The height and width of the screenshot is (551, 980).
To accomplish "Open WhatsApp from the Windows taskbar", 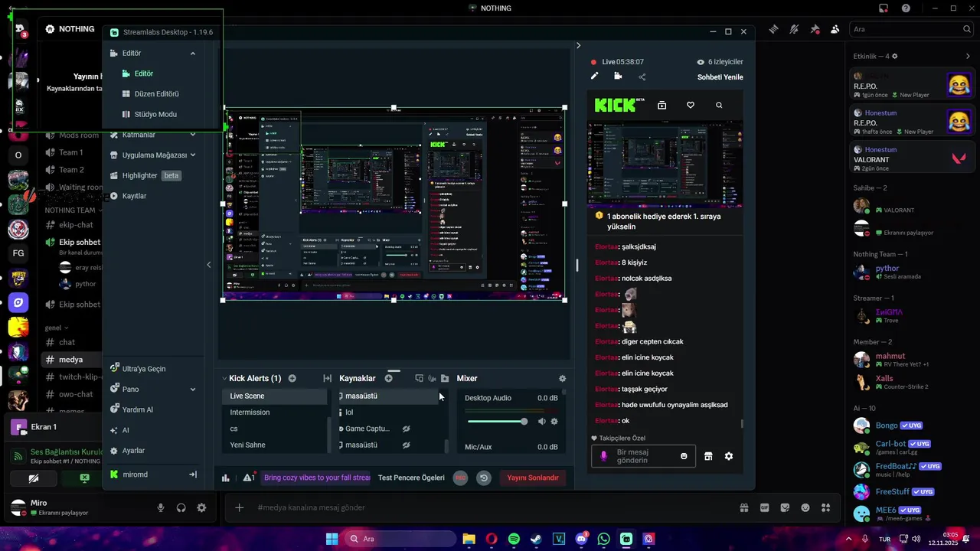I will point(604,539).
